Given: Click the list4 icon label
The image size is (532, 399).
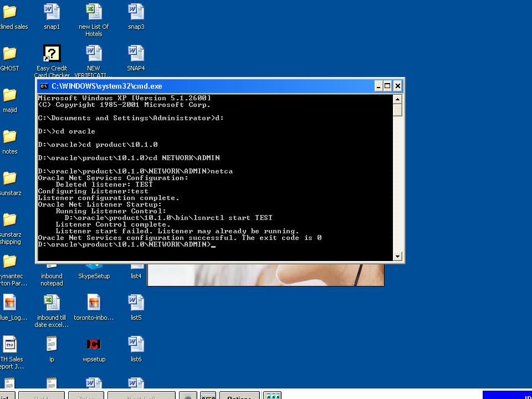Looking at the screenshot, I should pos(136,276).
